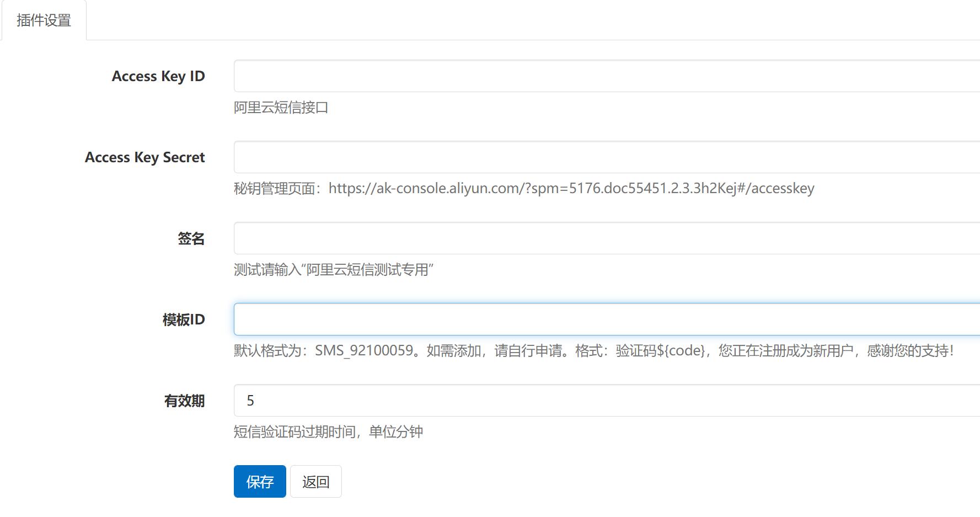Click inside the 模板ID input box

click(606, 319)
